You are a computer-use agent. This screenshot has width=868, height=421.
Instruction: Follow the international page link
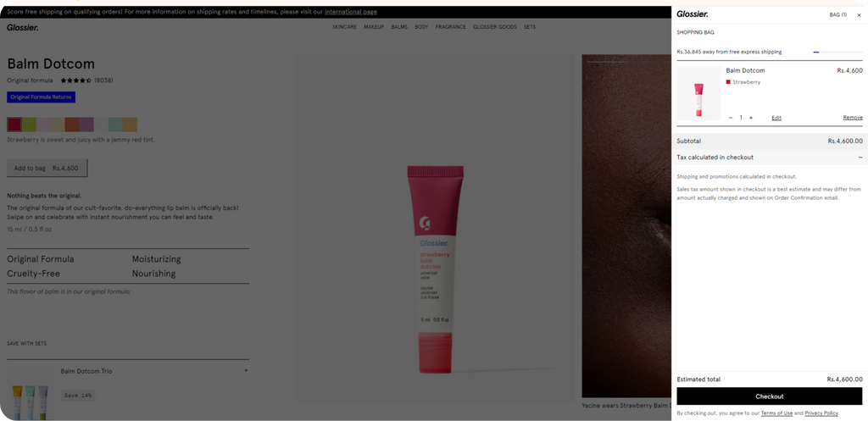point(351,12)
